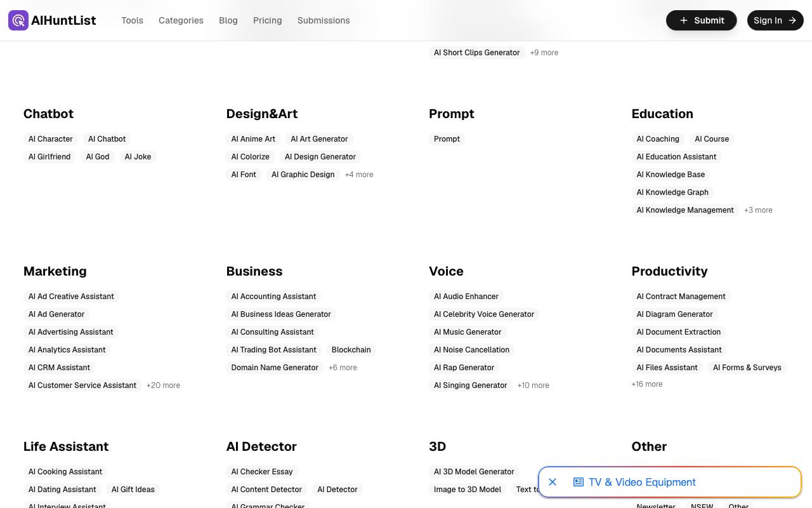Open the AI 3D Model Generator tag
Viewport: 812px width, 508px height.
474,472
